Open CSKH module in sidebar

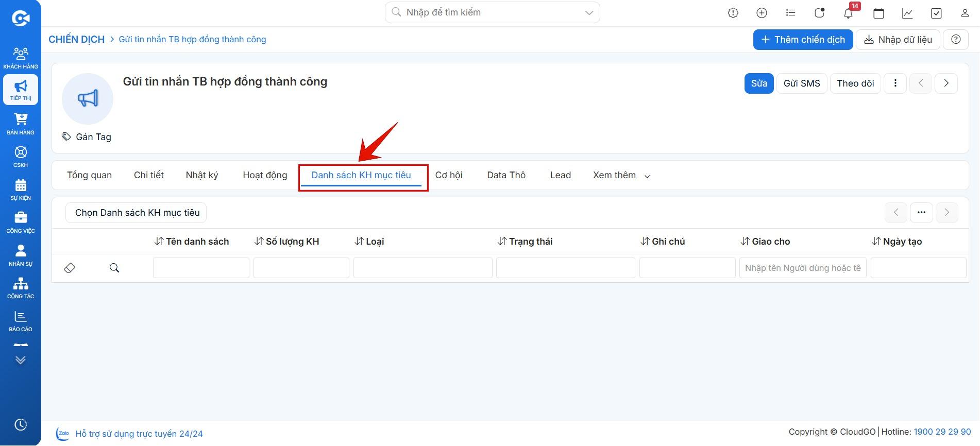[x=21, y=157]
